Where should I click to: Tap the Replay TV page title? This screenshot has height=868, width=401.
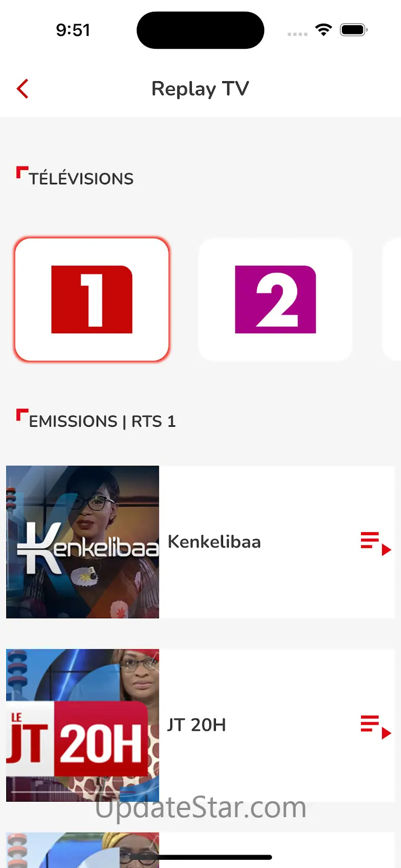point(200,89)
